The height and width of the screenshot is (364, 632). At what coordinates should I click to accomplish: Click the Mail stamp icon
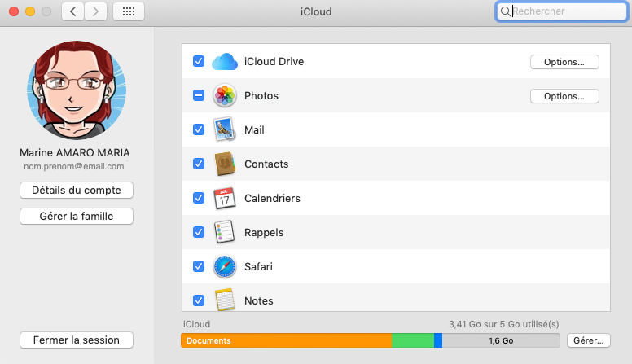[x=225, y=129]
